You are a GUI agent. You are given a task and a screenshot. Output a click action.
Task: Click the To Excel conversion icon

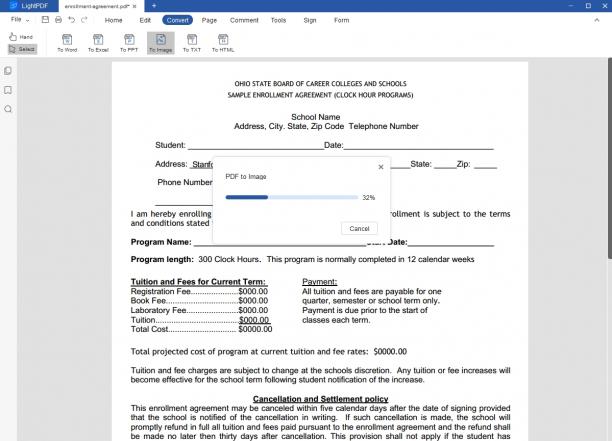pos(98,43)
